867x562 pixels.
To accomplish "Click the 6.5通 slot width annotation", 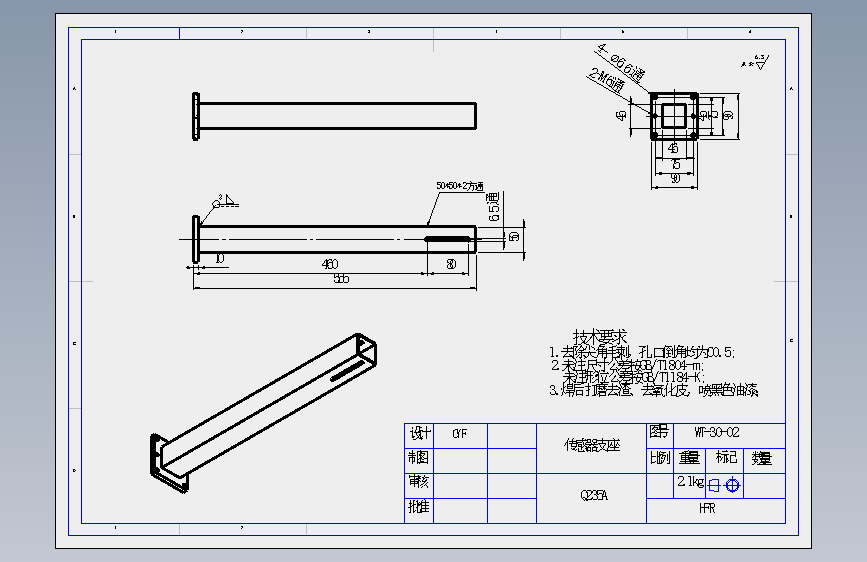I will (x=493, y=206).
